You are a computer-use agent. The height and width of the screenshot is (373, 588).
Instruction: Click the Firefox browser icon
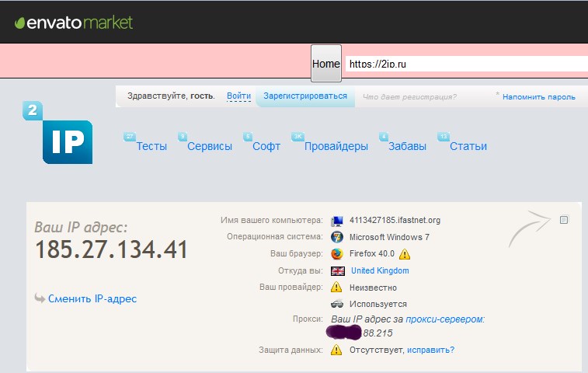tap(337, 254)
